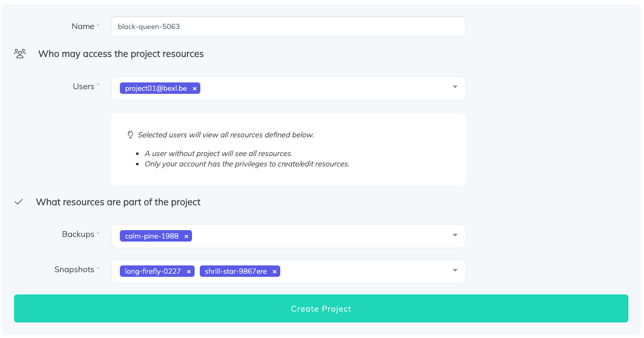Click inside the Snapshots selection field
Screen dimensions: 644x338
coord(363,272)
